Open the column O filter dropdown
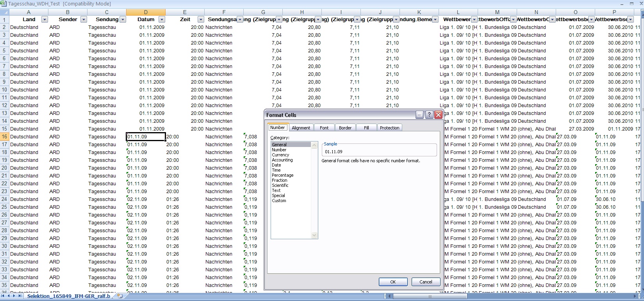The height and width of the screenshot is (301, 644). pos(591,19)
